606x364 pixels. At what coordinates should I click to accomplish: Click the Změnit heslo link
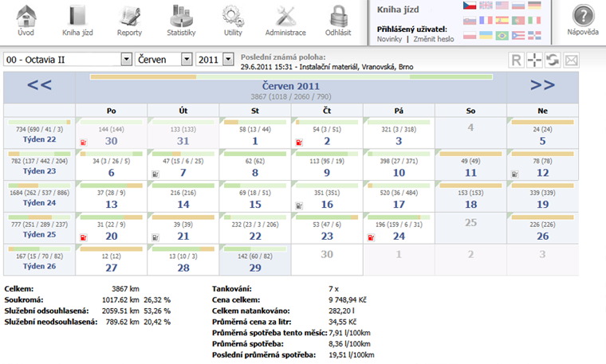[434, 39]
